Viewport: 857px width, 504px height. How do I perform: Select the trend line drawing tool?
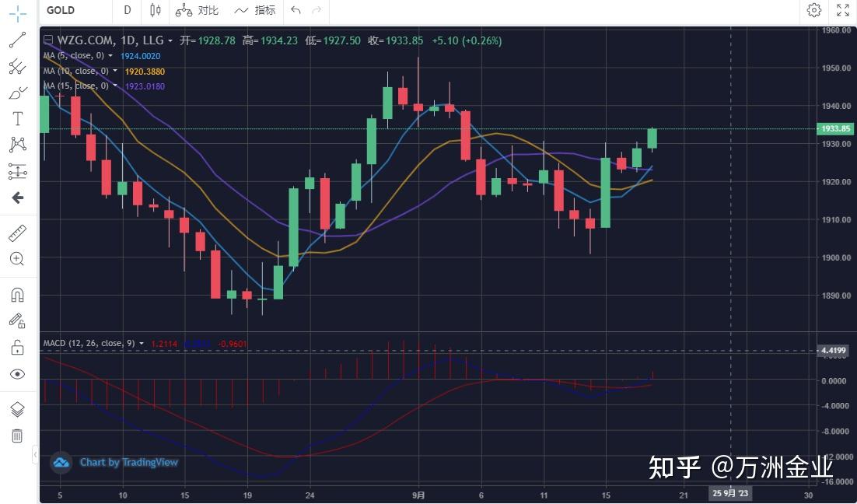pos(17,40)
